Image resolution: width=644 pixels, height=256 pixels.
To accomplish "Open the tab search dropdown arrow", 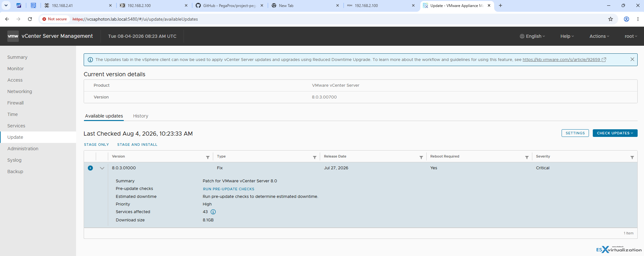I will coord(6,5).
